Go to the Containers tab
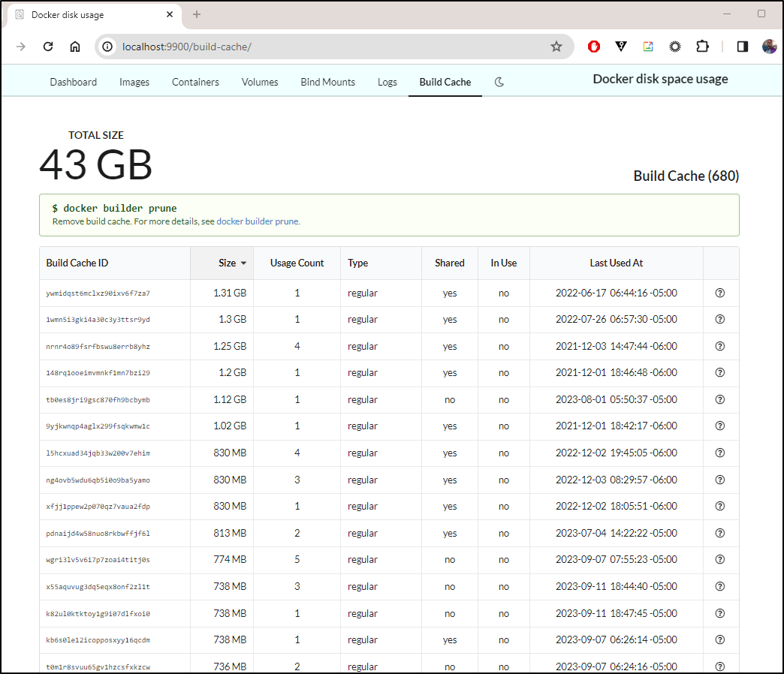This screenshot has height=674, width=784. pyautogui.click(x=195, y=82)
